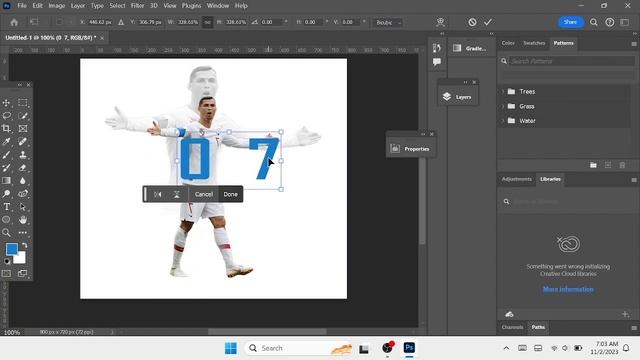Select the Gradient tool in the toolbar
Screen dimensions: 640x360
pyautogui.click(x=7, y=181)
